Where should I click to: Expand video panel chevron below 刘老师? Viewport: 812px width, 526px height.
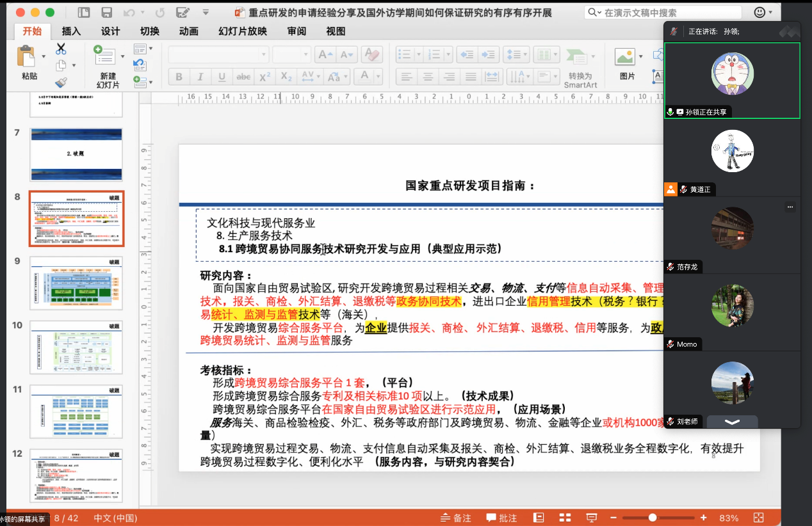732,422
